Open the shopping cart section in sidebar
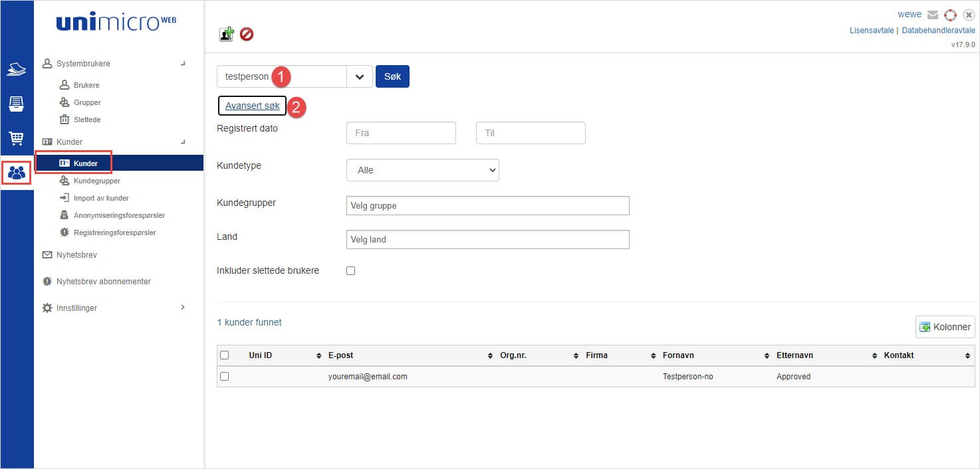The height and width of the screenshot is (469, 980). click(17, 138)
